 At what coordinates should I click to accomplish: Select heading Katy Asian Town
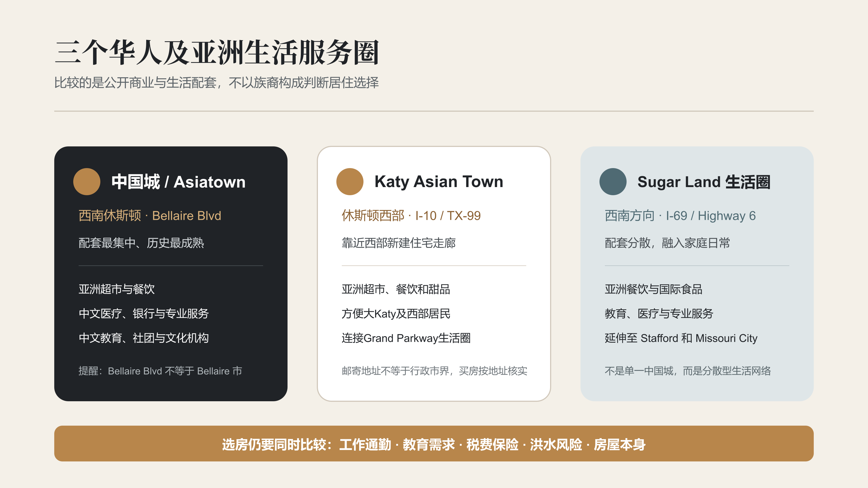pyautogui.click(x=439, y=182)
